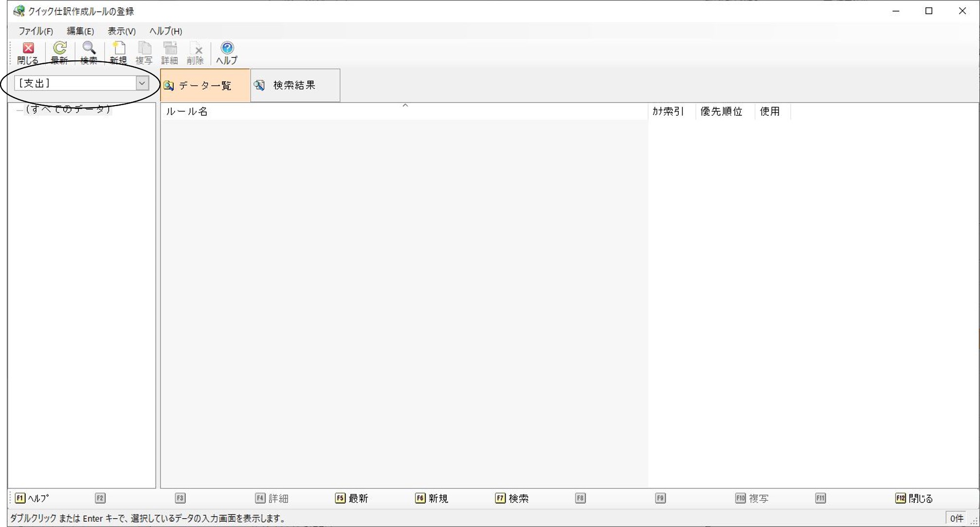Click the 削除 delete toolbar icon
Viewport: 980px width, 527px height.
[x=196, y=53]
